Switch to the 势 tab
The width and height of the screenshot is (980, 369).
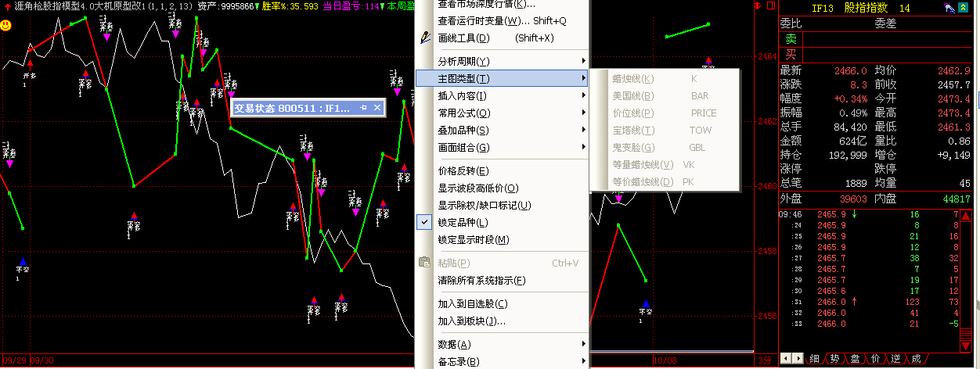point(834,359)
